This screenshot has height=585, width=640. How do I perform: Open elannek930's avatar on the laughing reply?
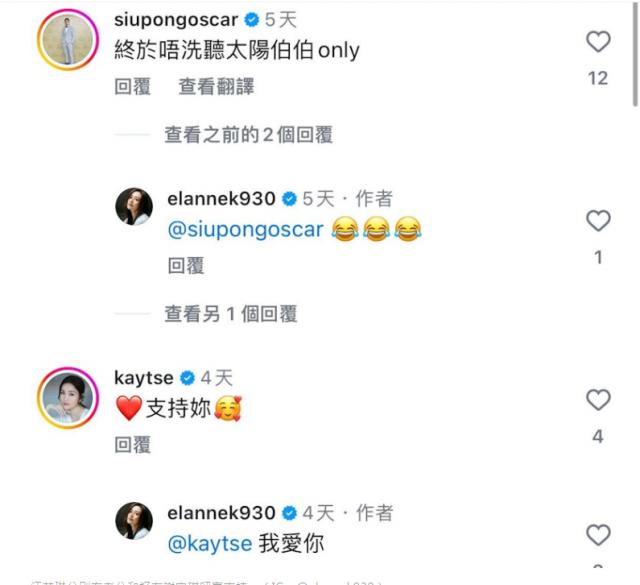136,207
